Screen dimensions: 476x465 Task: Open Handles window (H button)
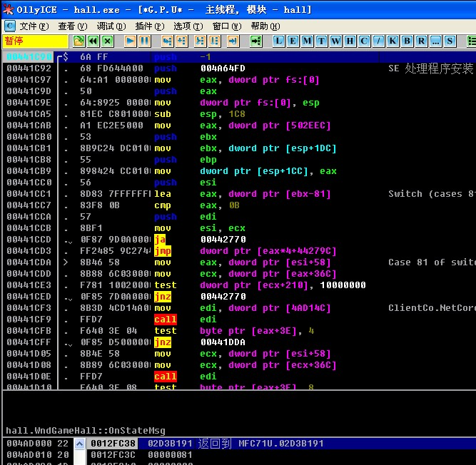coord(350,41)
